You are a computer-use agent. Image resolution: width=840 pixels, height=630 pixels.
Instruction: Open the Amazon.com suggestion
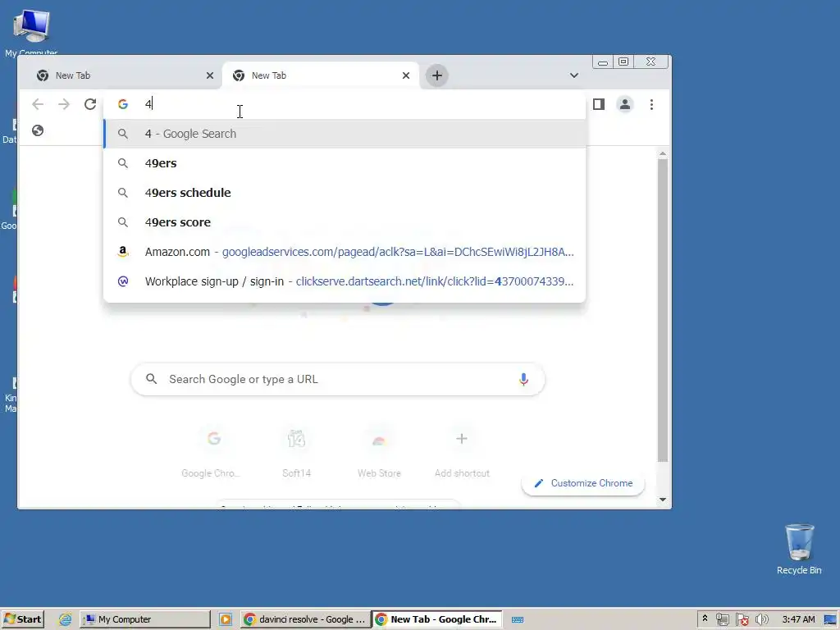point(345,251)
